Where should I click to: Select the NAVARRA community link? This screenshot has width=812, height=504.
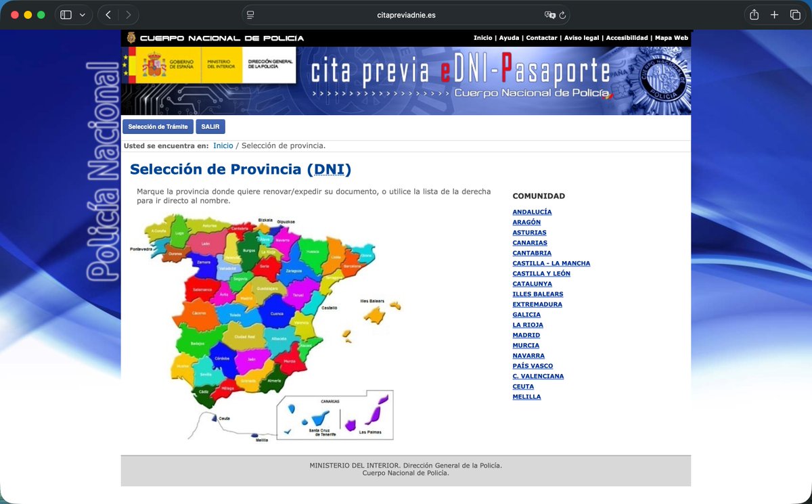[528, 355]
